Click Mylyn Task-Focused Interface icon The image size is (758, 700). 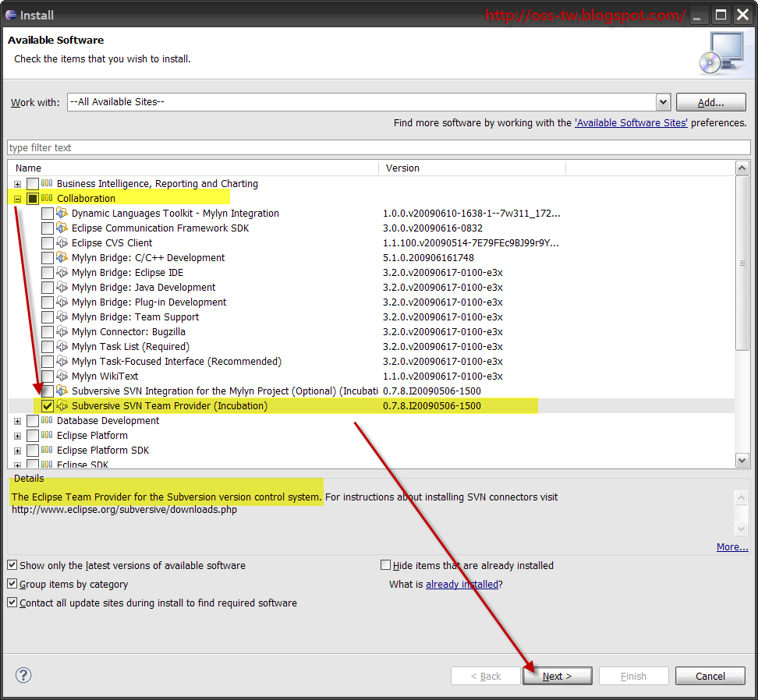pyautogui.click(x=62, y=361)
